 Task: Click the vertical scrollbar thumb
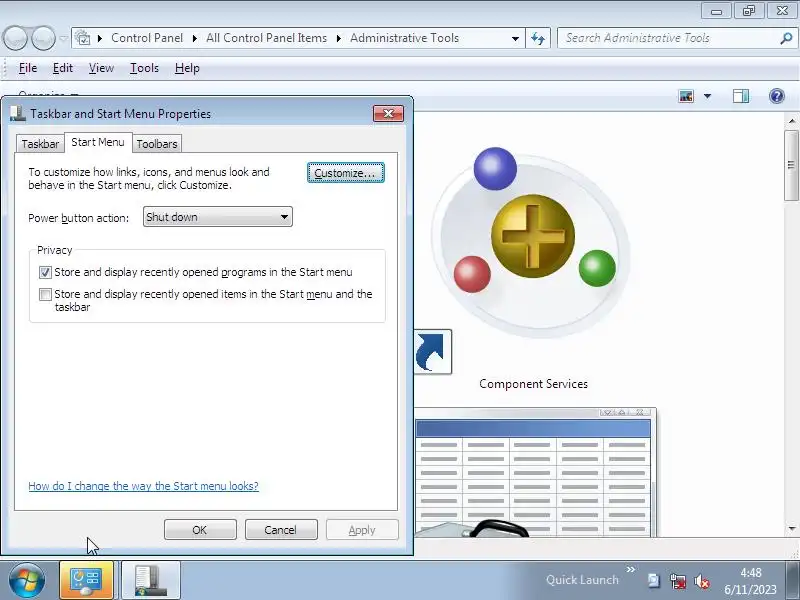click(x=791, y=165)
